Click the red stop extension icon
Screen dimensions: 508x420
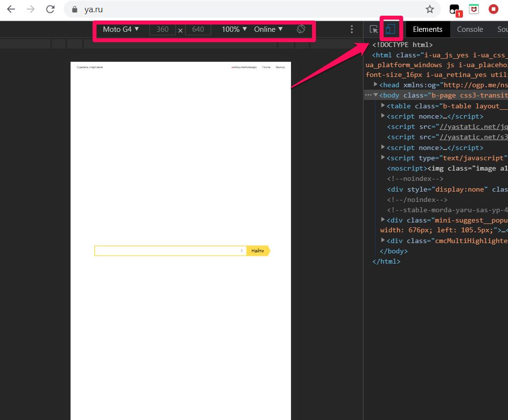493,9
